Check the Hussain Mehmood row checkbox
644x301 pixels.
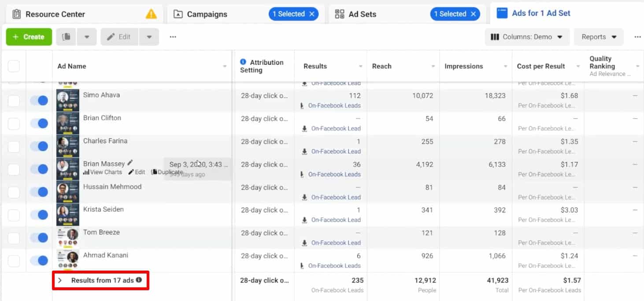point(14,192)
